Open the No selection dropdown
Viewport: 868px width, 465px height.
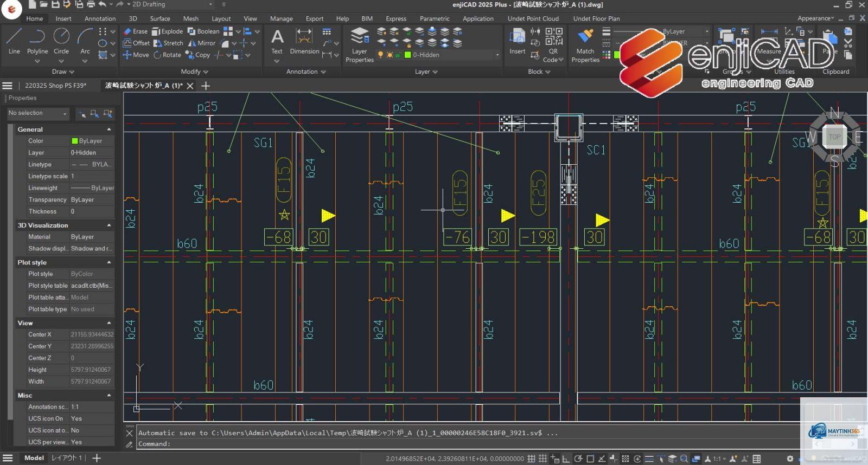[x=38, y=113]
